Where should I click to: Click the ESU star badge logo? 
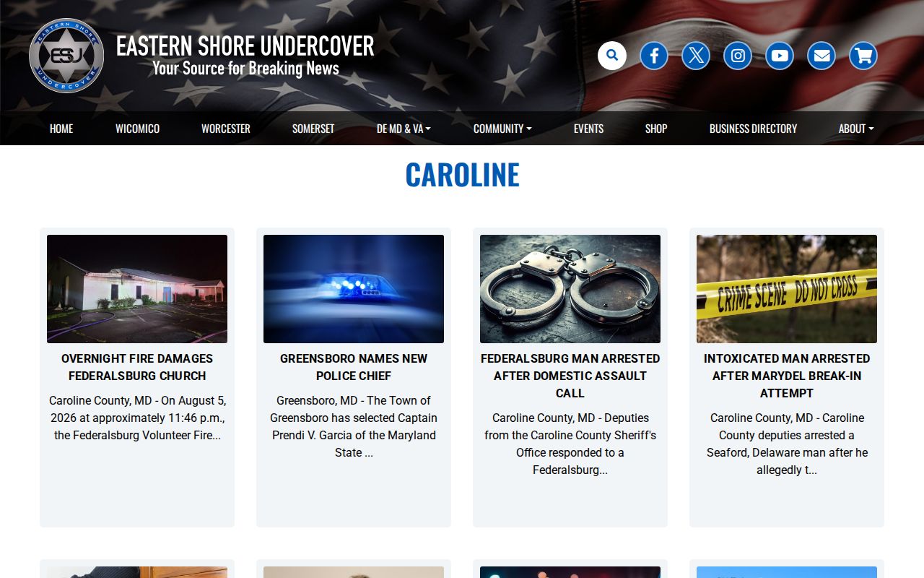[66, 56]
